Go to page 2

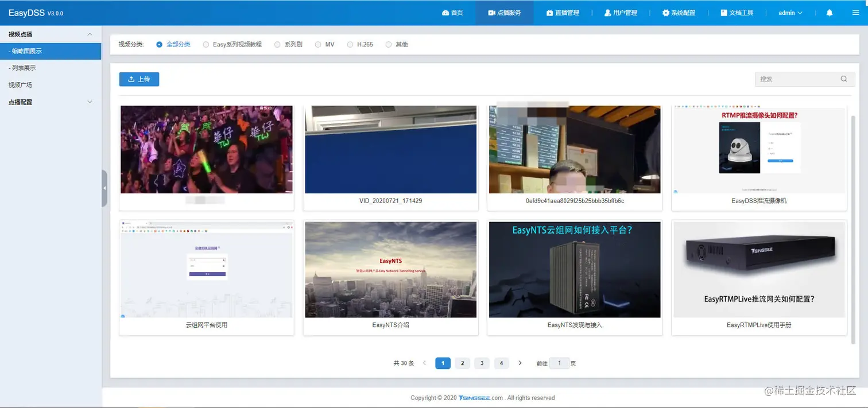(x=462, y=363)
